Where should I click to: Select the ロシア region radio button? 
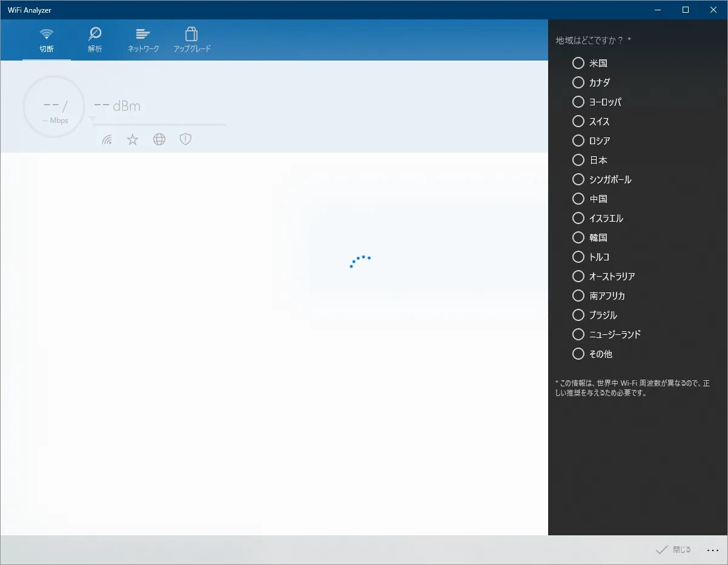[x=578, y=140]
